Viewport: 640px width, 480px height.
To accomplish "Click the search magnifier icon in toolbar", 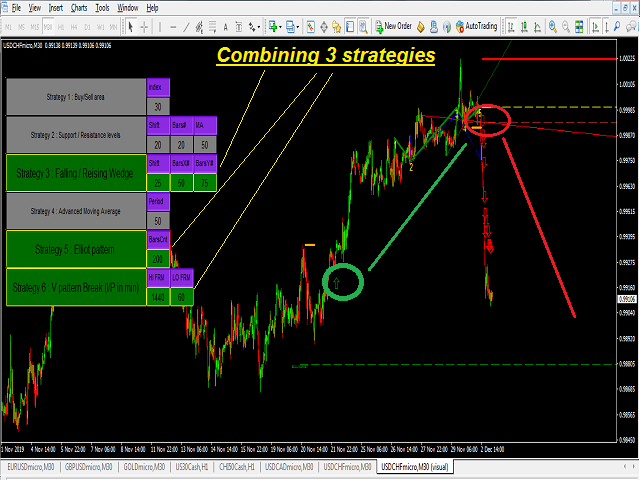I will pos(617,27).
